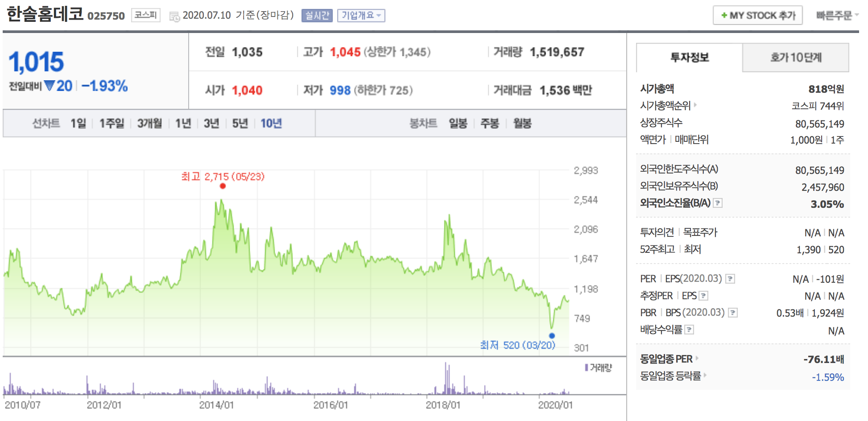Click the PBR BPS value 0.53배 | 1,924원
The image size is (868, 421).
coord(810,313)
